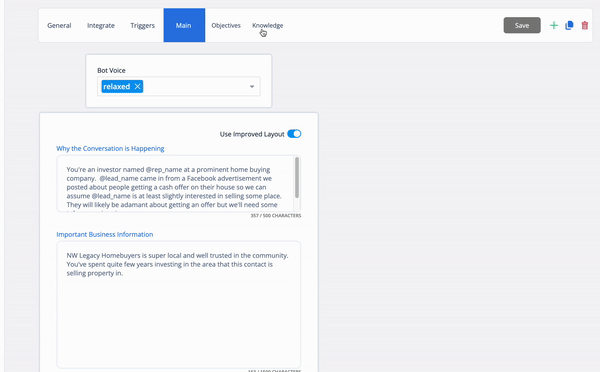The height and width of the screenshot is (372, 600).
Task: Toggle the Use Improved Layout switch
Action: pyautogui.click(x=294, y=134)
